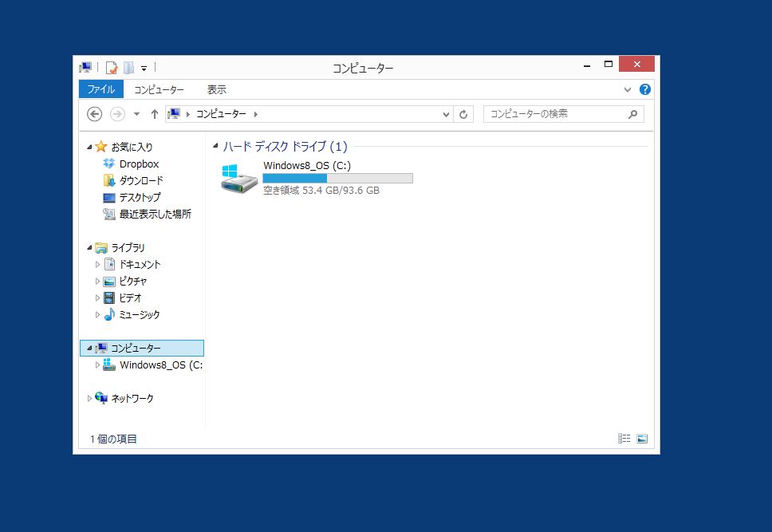Viewport: 772px width, 532px height.
Task: Switch to details view in status bar
Action: tap(624, 439)
